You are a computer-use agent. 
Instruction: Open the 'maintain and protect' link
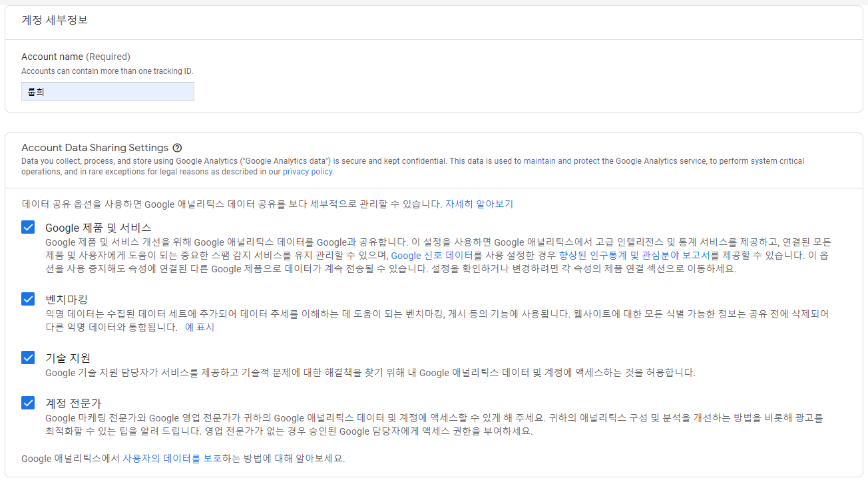click(562, 161)
